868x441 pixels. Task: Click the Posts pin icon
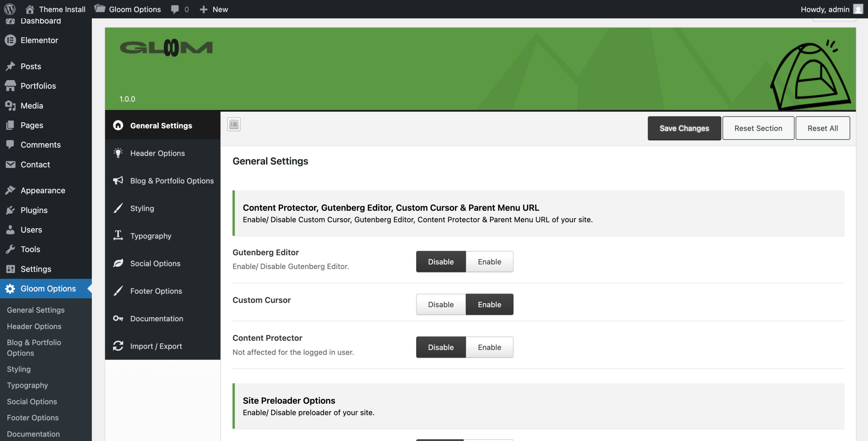pos(11,66)
